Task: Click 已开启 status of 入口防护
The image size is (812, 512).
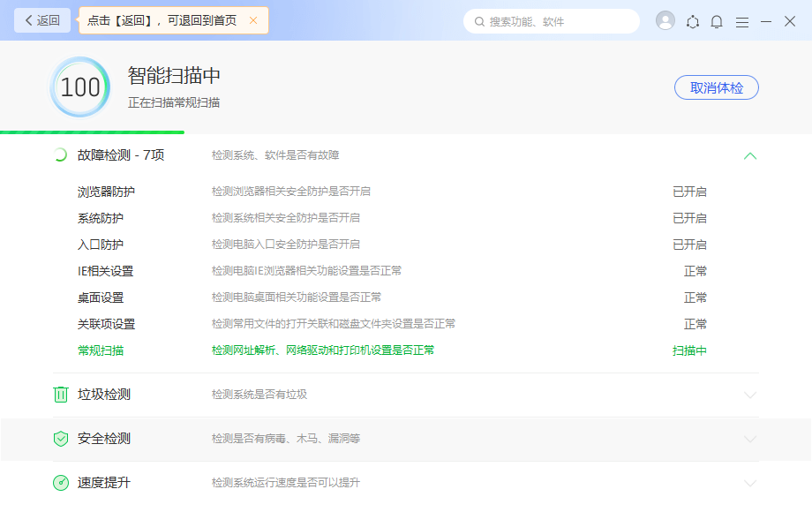Action: coord(689,245)
